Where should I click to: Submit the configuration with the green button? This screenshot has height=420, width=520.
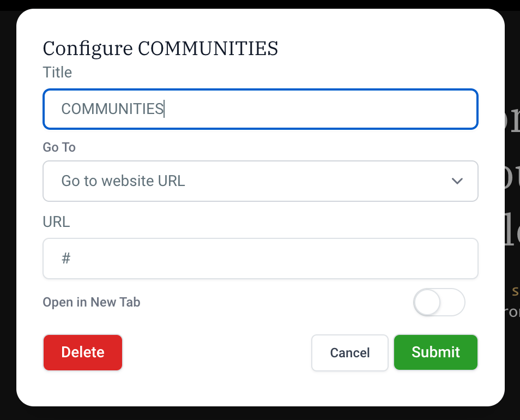click(x=436, y=352)
